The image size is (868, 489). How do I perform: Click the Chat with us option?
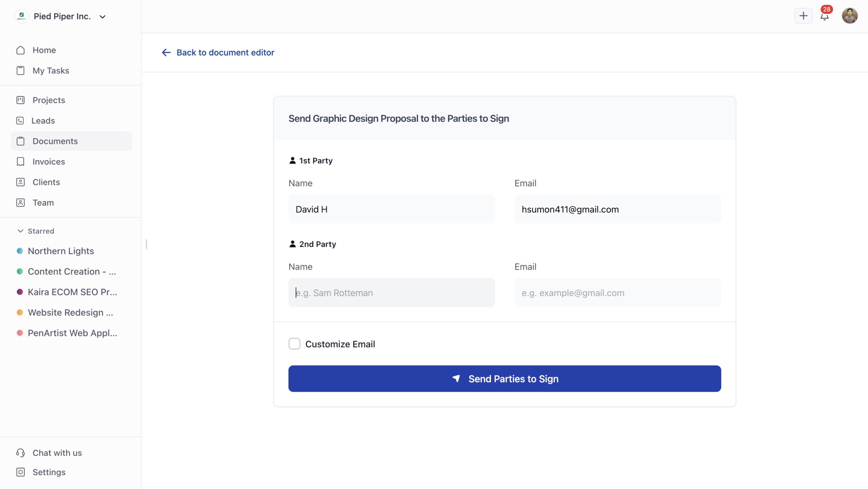point(57,453)
